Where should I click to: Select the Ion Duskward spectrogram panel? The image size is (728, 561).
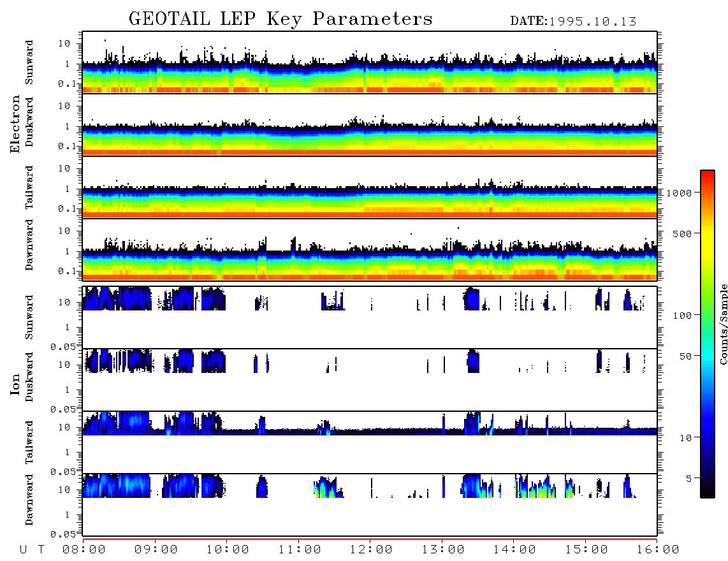tap(370, 379)
